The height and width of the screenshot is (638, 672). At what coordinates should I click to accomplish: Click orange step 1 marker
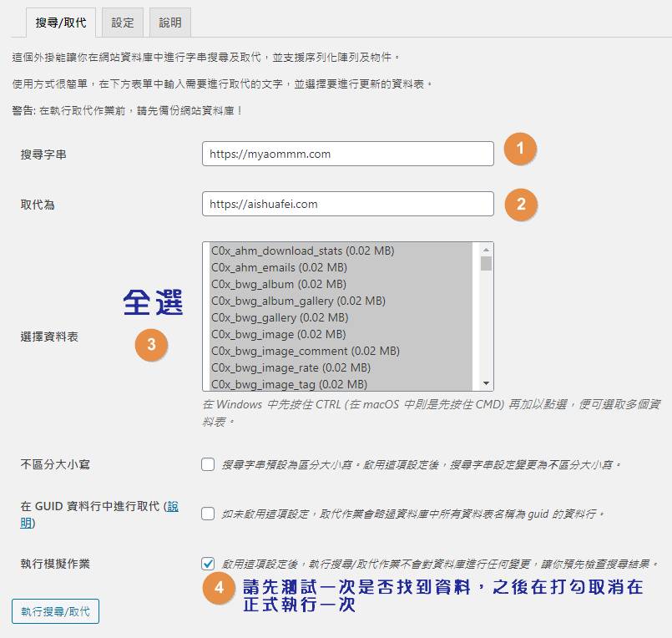click(521, 149)
